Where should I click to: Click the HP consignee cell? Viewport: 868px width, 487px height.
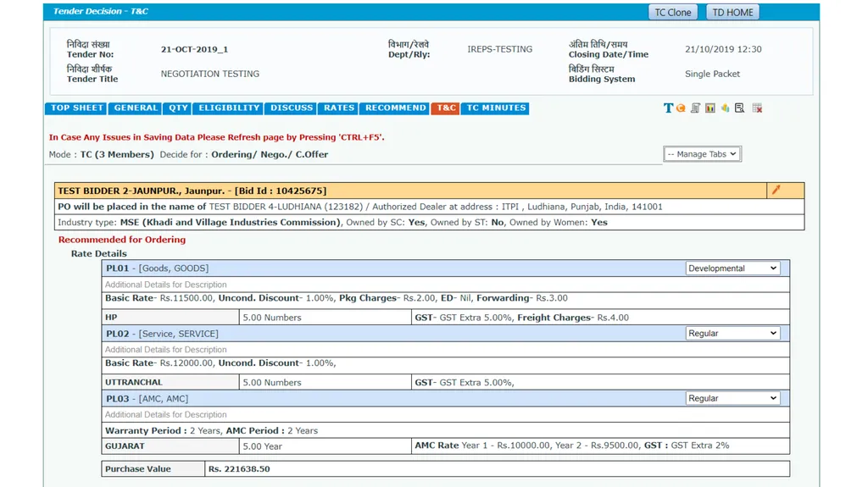(x=170, y=317)
